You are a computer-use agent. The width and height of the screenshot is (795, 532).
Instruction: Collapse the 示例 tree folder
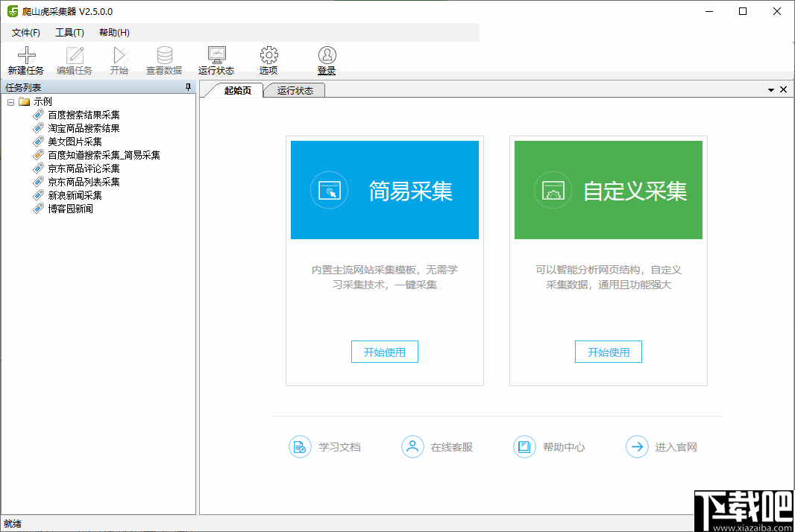click(10, 102)
